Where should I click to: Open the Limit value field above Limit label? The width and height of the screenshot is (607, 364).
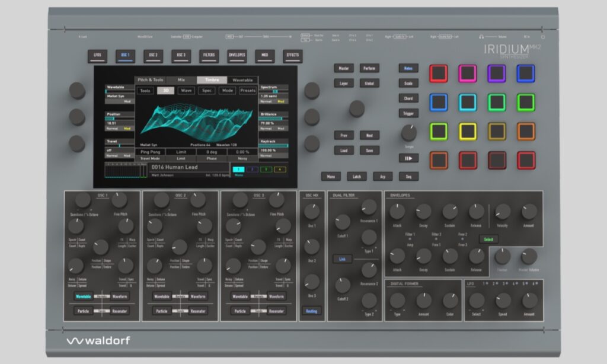(181, 152)
